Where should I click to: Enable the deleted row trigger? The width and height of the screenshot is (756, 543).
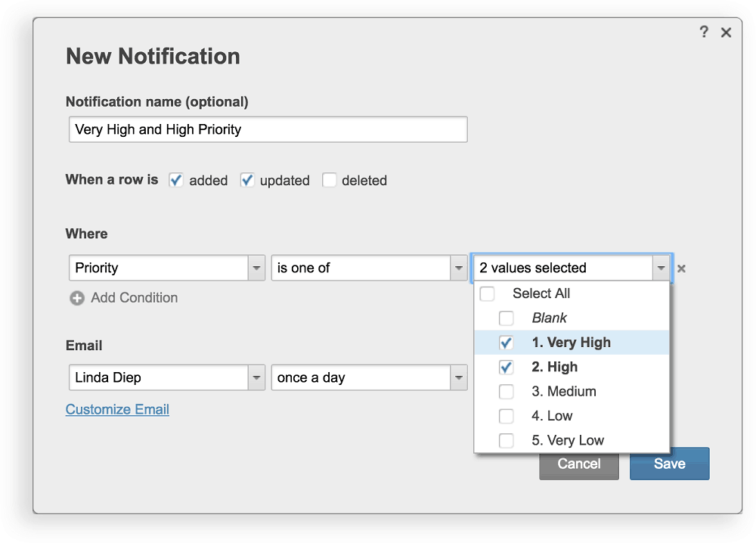pos(330,180)
